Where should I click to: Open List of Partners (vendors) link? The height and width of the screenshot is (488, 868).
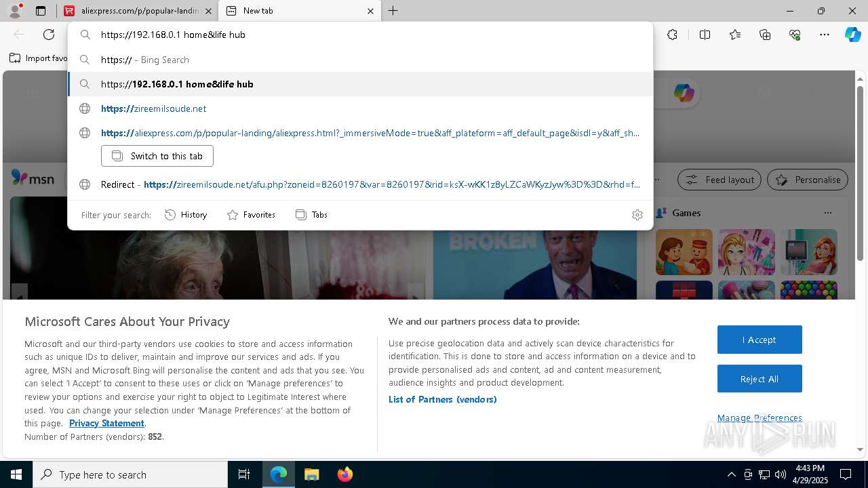click(443, 399)
